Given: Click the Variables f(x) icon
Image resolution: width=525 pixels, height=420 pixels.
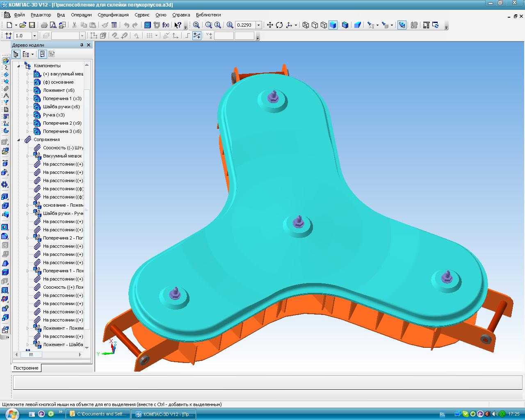Looking at the screenshot, I should 166,25.
